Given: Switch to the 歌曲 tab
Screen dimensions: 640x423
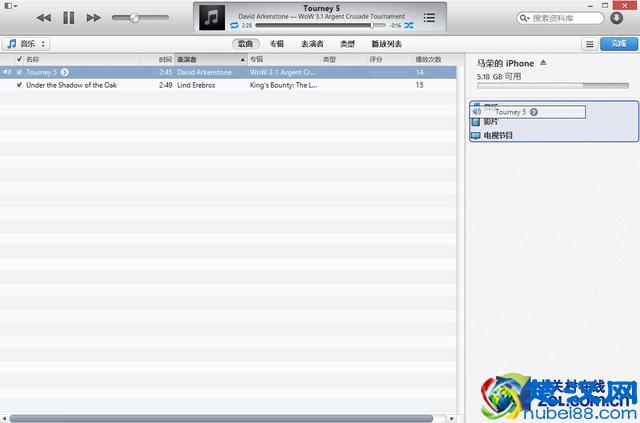Looking at the screenshot, I should point(245,44).
